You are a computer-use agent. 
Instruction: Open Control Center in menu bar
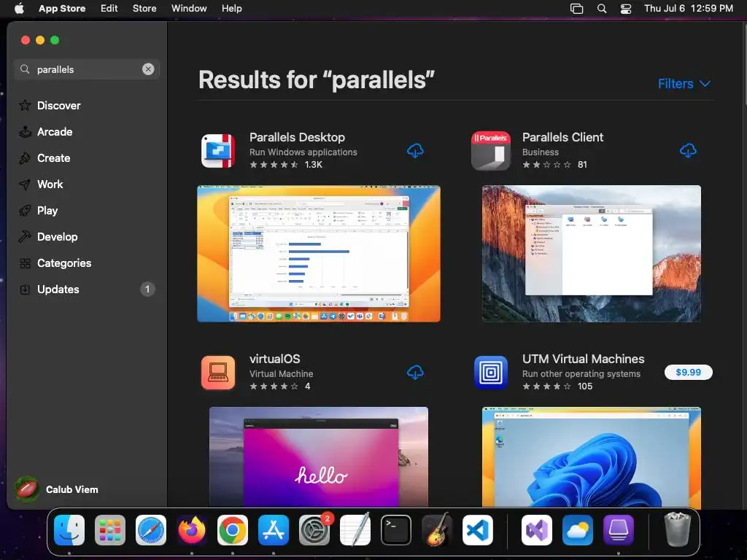click(x=625, y=9)
